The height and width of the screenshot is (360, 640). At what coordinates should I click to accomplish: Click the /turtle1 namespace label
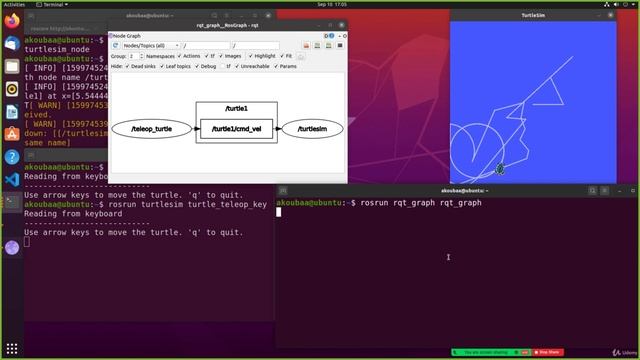(x=236, y=109)
